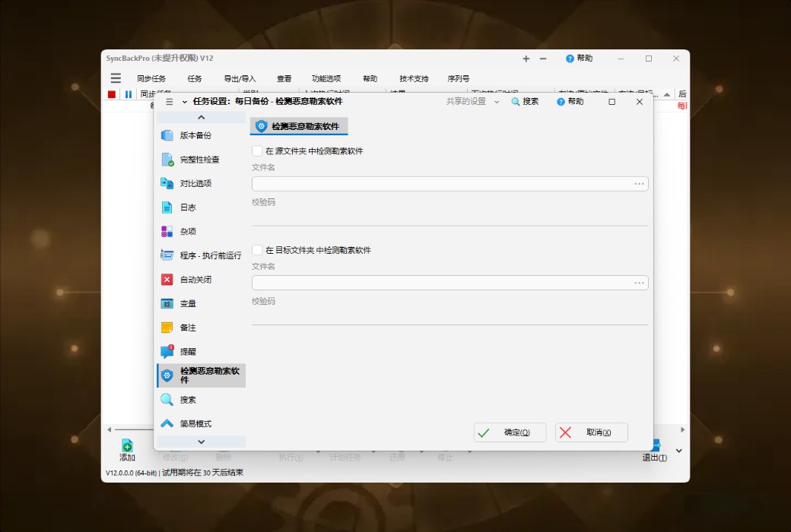Click the down chevron below 简易模式

pyautogui.click(x=201, y=441)
